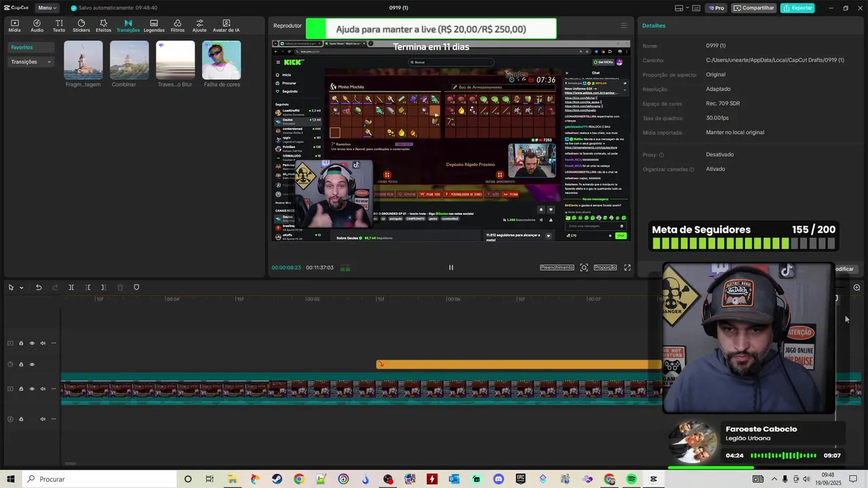The height and width of the screenshot is (488, 868).
Task: Choose the Traves...o Blur transition thumbnail
Action: click(175, 60)
